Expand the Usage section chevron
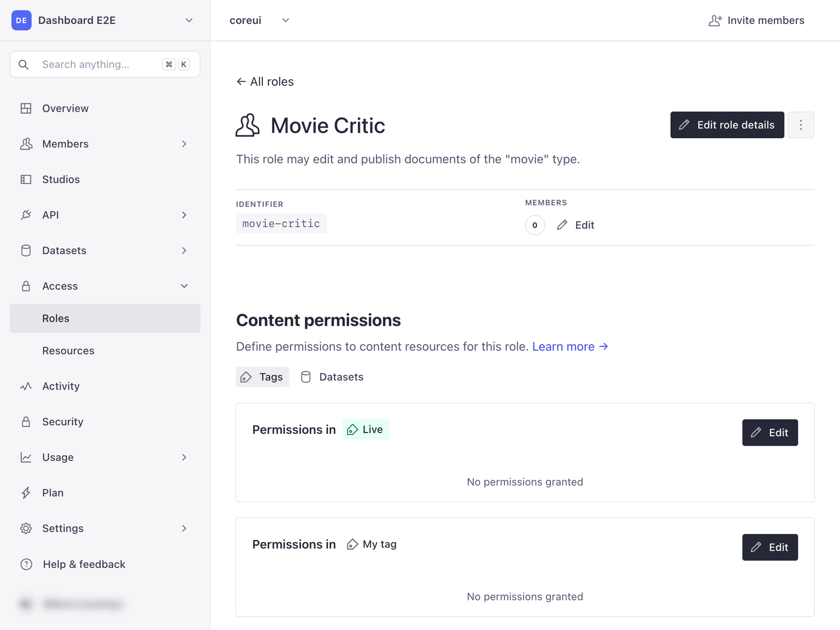The image size is (840, 630). [184, 457]
